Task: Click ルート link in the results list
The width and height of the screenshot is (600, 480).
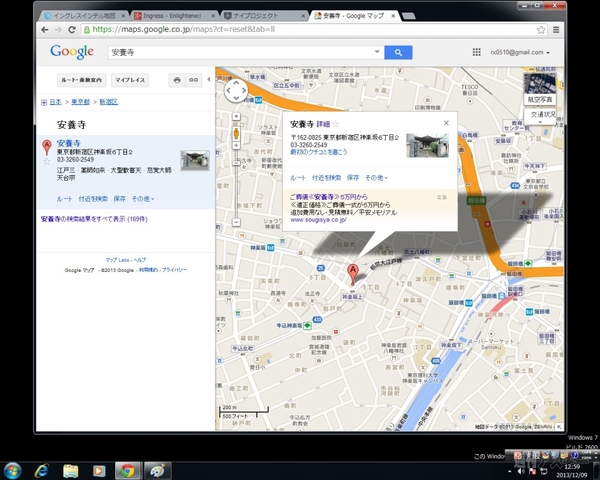Action: point(64,199)
